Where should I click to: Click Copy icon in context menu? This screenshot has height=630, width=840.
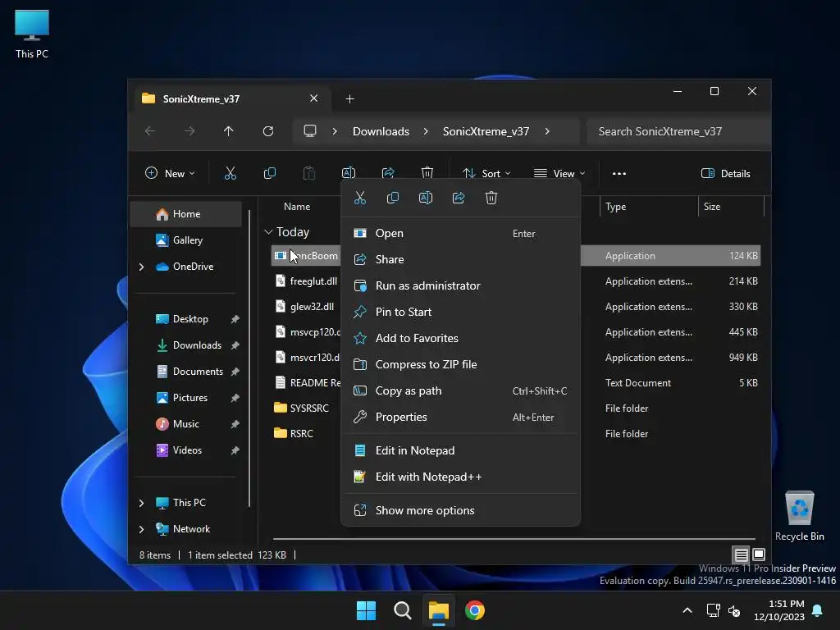coord(393,199)
